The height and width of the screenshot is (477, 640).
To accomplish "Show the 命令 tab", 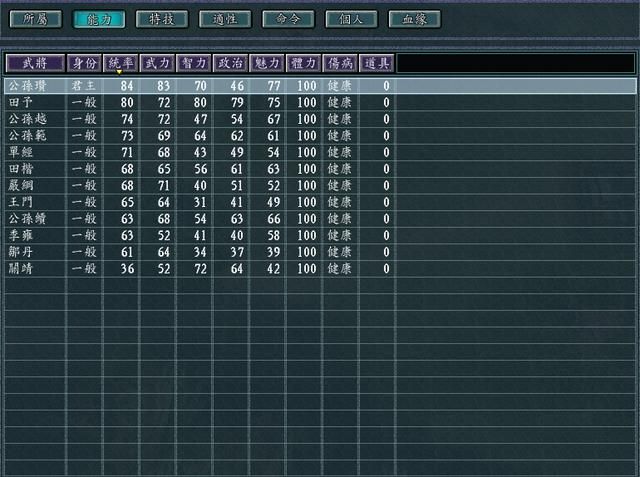I will [288, 19].
